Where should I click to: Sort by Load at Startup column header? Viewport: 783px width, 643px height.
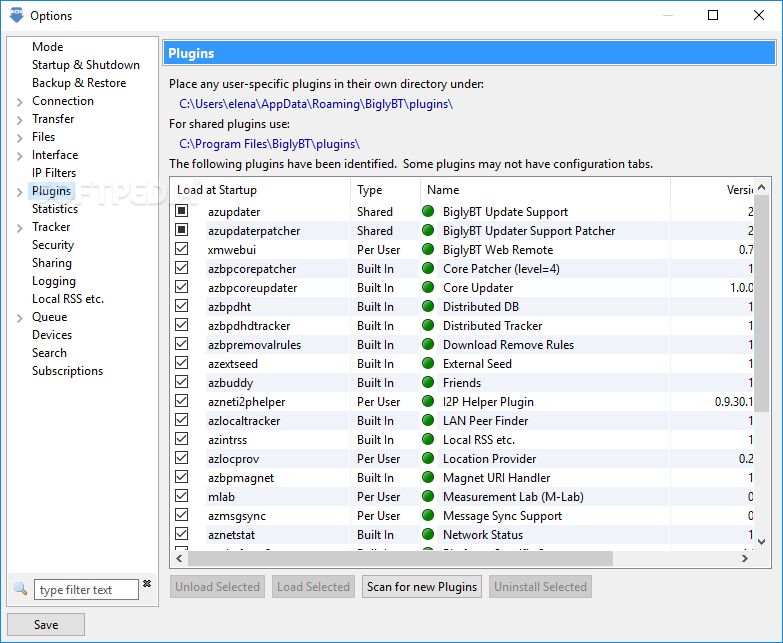[x=261, y=190]
